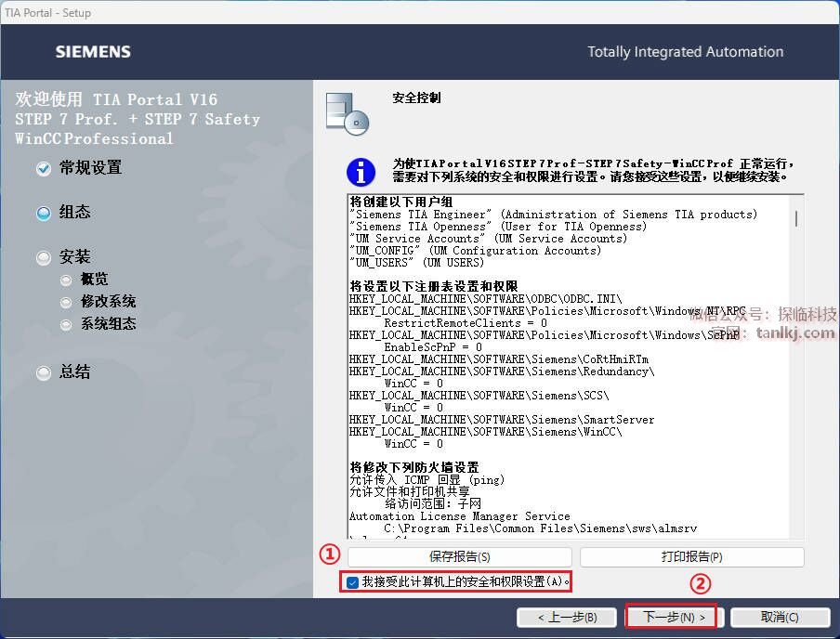The image size is (840, 639).
Task: Select the 常规设置 step indicator
Action: (x=44, y=169)
